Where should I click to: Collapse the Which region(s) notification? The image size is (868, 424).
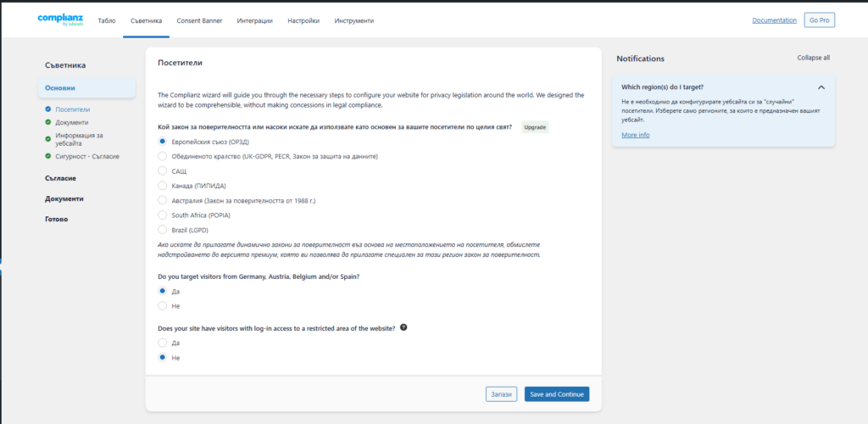coord(821,87)
